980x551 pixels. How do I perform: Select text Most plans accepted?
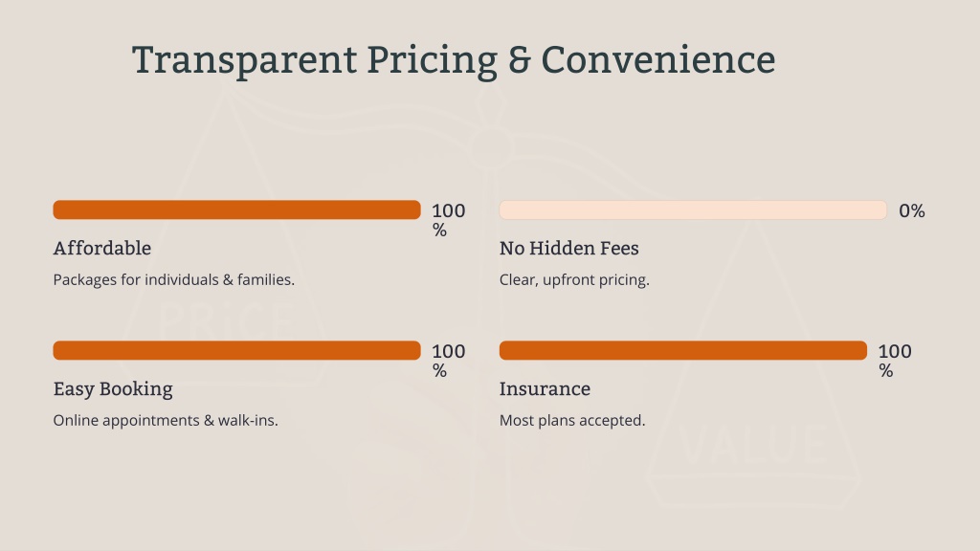click(572, 421)
